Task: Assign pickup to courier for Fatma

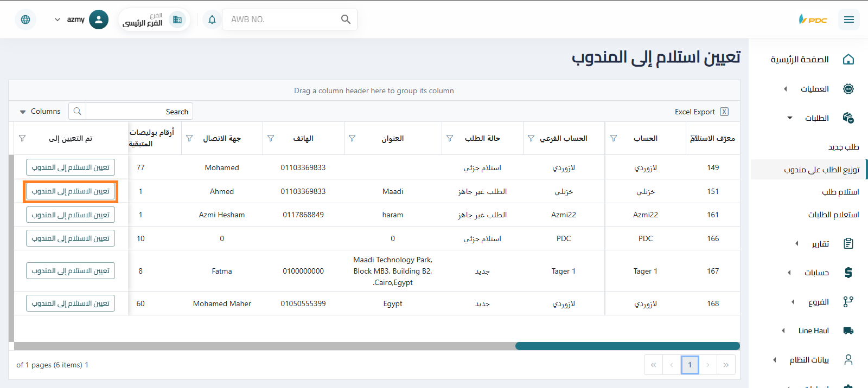Action: point(71,271)
